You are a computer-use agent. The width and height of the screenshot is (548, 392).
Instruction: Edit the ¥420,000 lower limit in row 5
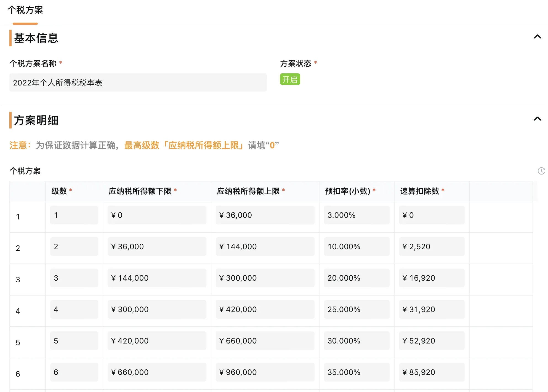coord(156,340)
